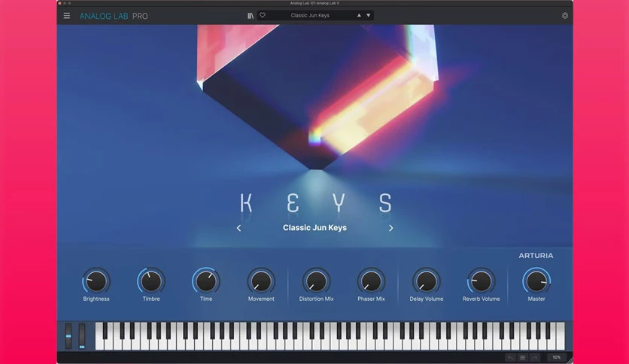Click the Time knob

(206, 281)
